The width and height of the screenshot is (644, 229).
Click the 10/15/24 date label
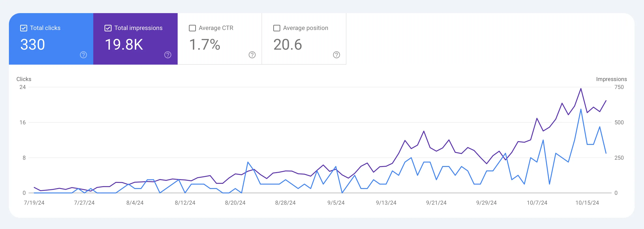click(x=588, y=203)
